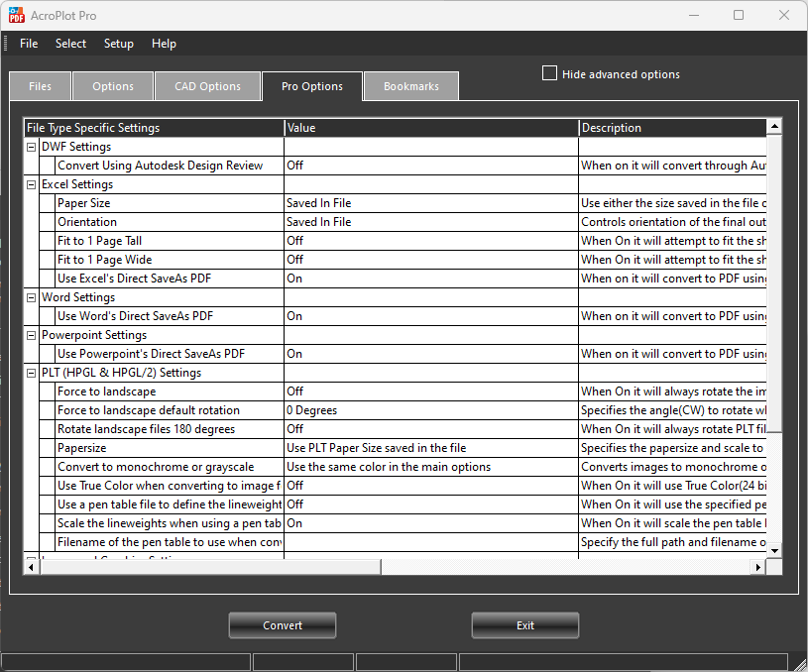
Task: Click the vertical scrollbar up arrow
Action: (x=774, y=126)
